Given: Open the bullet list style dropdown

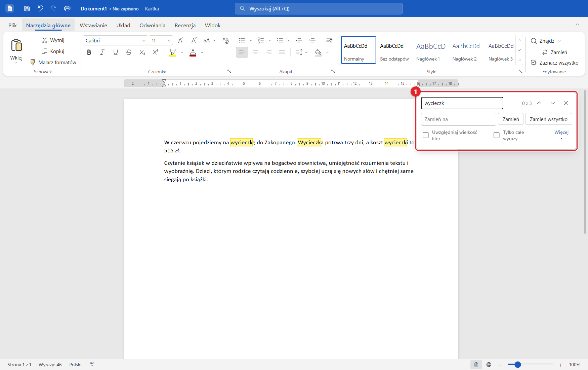Looking at the screenshot, I should point(251,41).
